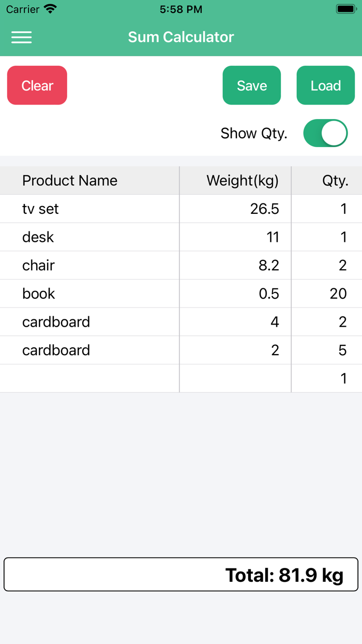Change the quantity of chair
Viewport: 362px width, 644px height.
coord(326,265)
